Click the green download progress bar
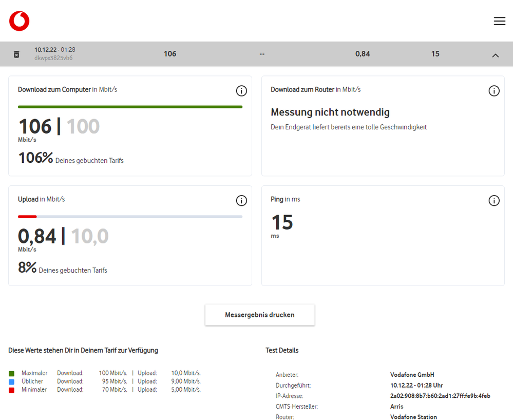This screenshot has height=420, width=513. pyautogui.click(x=130, y=107)
